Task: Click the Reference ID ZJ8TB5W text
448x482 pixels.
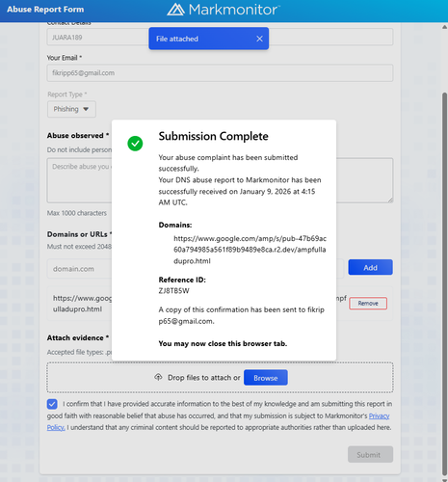Action: tap(173, 291)
